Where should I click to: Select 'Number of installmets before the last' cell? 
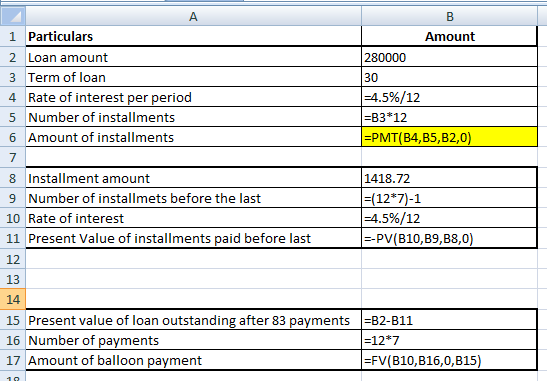coord(193,198)
